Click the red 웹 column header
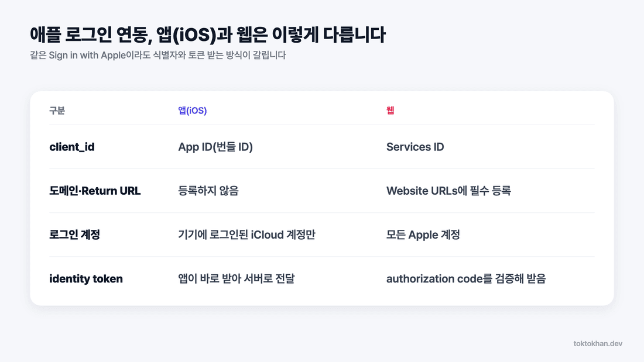This screenshot has width=644, height=362. (390, 111)
